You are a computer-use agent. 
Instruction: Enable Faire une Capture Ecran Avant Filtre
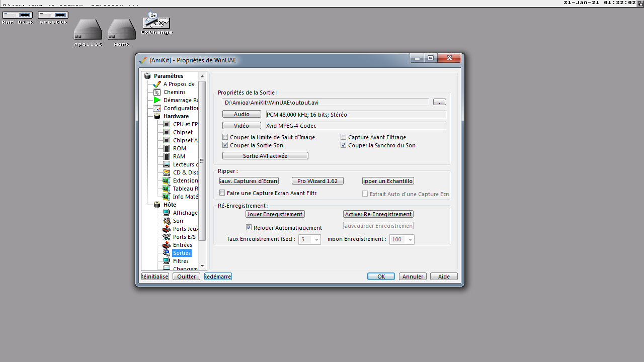pyautogui.click(x=222, y=193)
